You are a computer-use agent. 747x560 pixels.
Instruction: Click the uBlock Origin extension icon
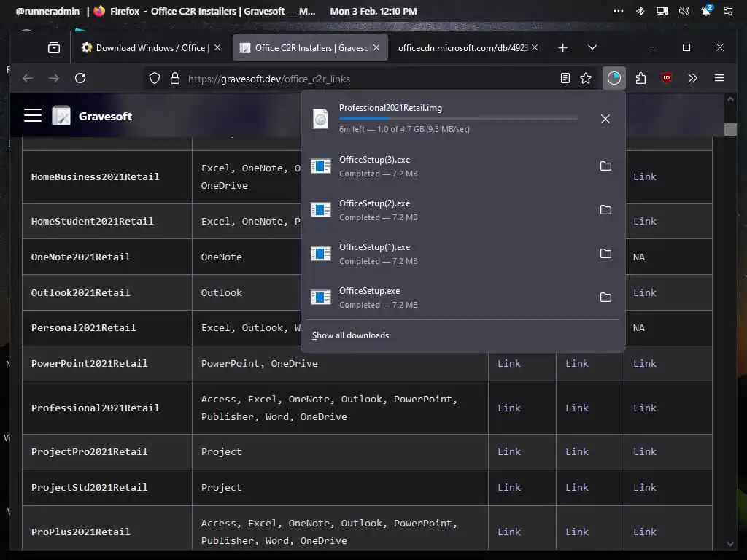(x=667, y=77)
